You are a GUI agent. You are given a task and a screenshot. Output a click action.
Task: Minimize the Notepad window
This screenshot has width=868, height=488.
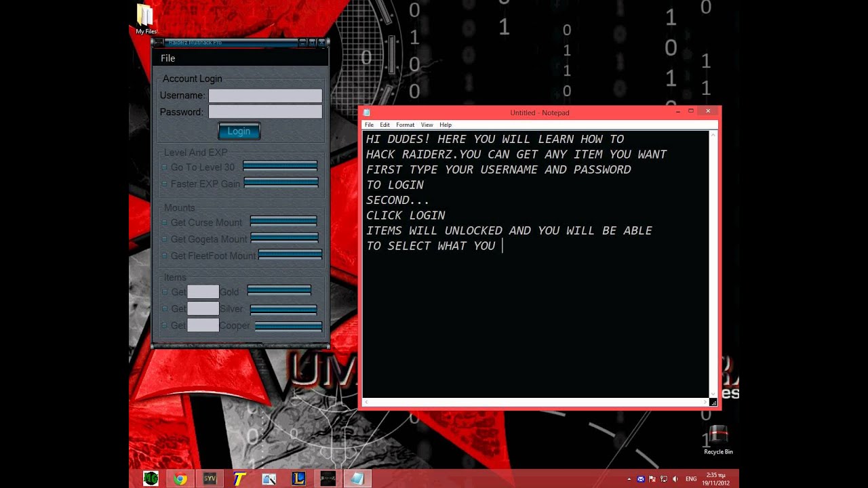[677, 111]
